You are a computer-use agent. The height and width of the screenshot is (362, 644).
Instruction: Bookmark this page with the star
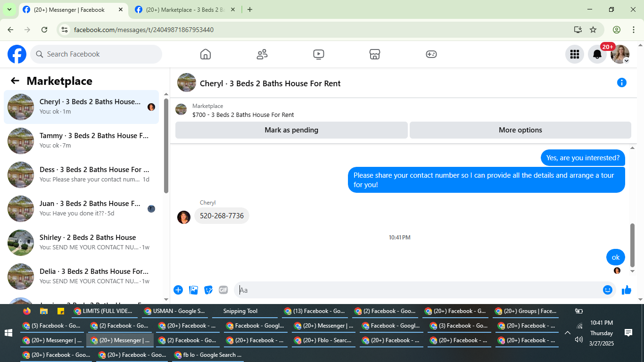[593, 30]
